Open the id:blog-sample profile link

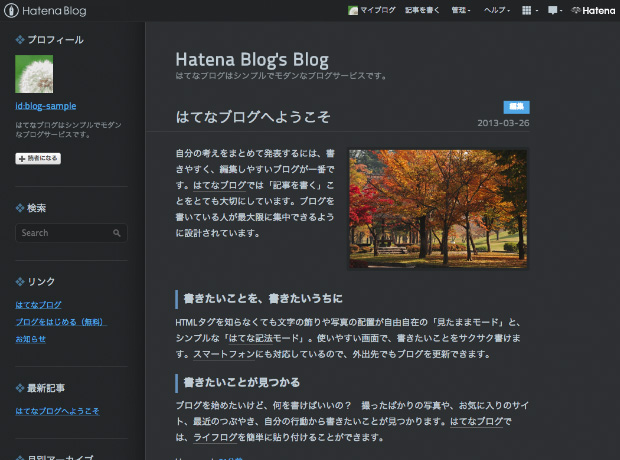click(46, 106)
